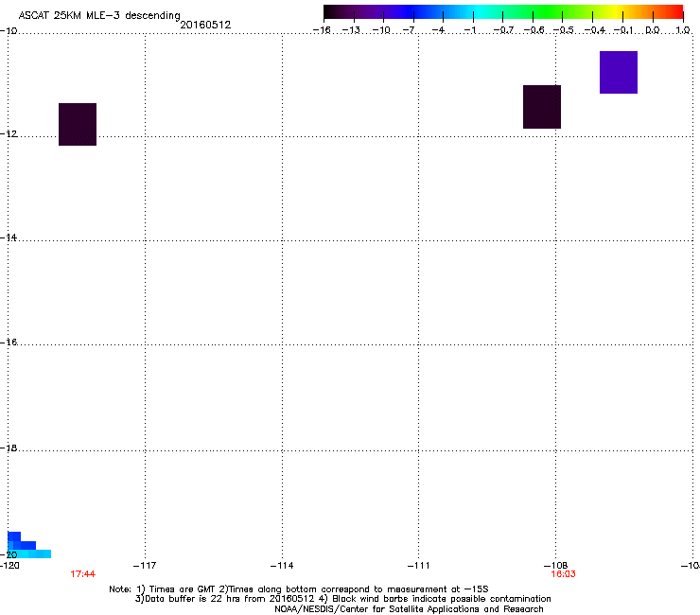Click the longitude axis label '-111'
700x615 pixels.
[418, 566]
